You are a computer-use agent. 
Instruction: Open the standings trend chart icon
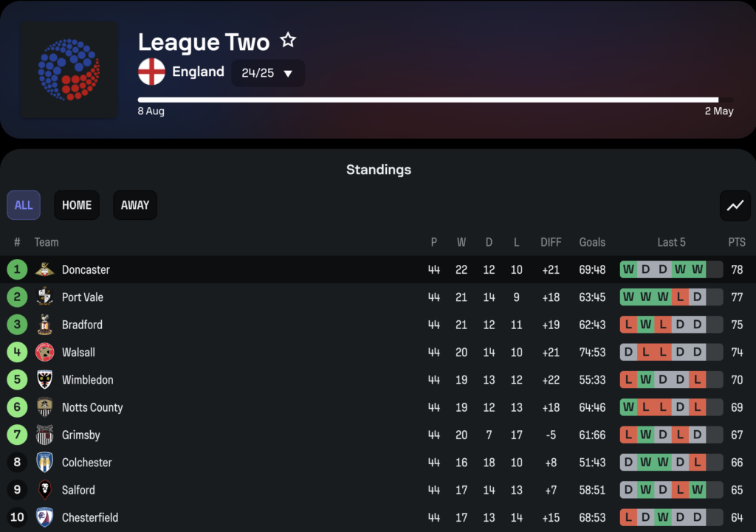(735, 206)
